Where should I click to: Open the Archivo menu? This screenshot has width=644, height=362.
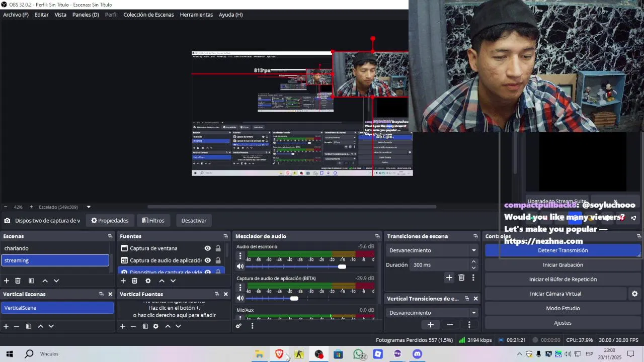[16, 15]
